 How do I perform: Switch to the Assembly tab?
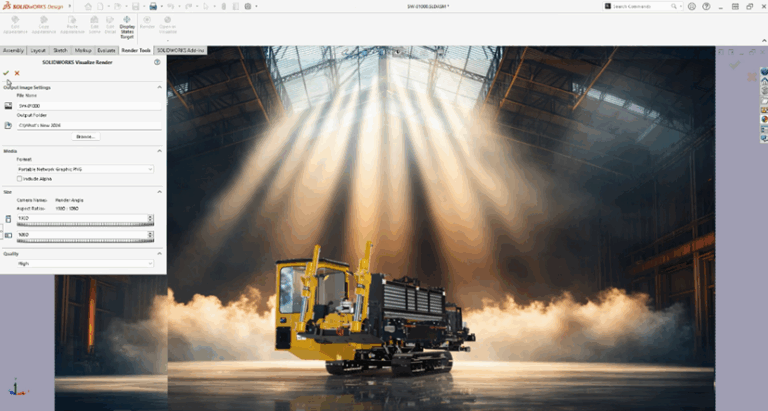pos(13,50)
